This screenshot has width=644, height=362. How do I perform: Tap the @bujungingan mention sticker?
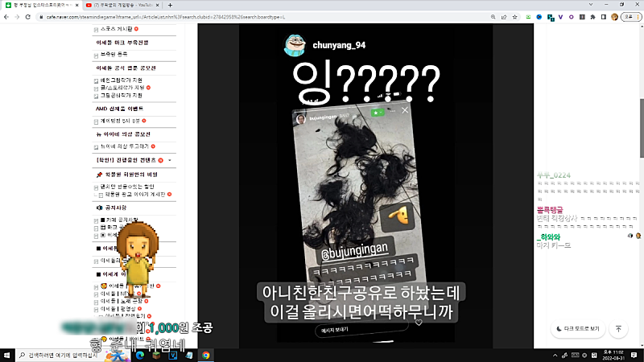(x=354, y=252)
